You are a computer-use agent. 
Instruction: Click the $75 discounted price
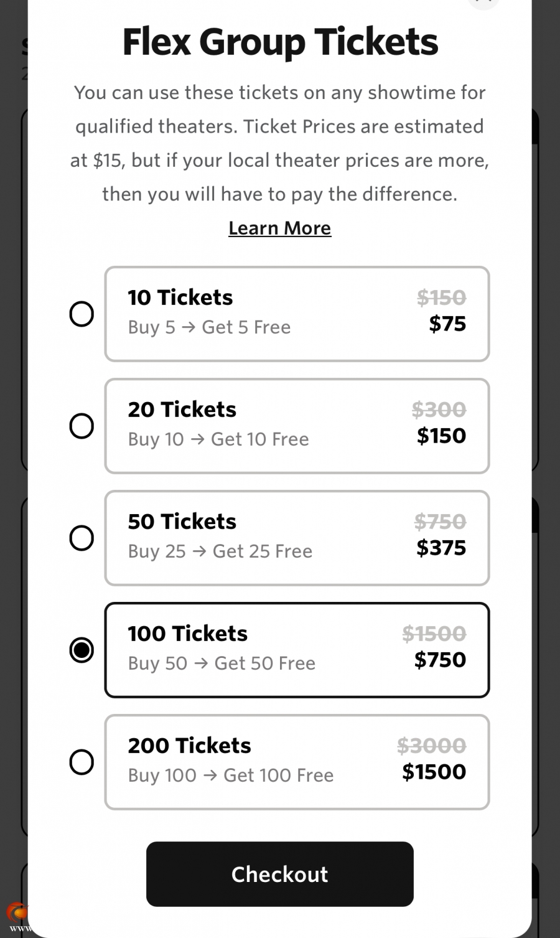point(447,324)
